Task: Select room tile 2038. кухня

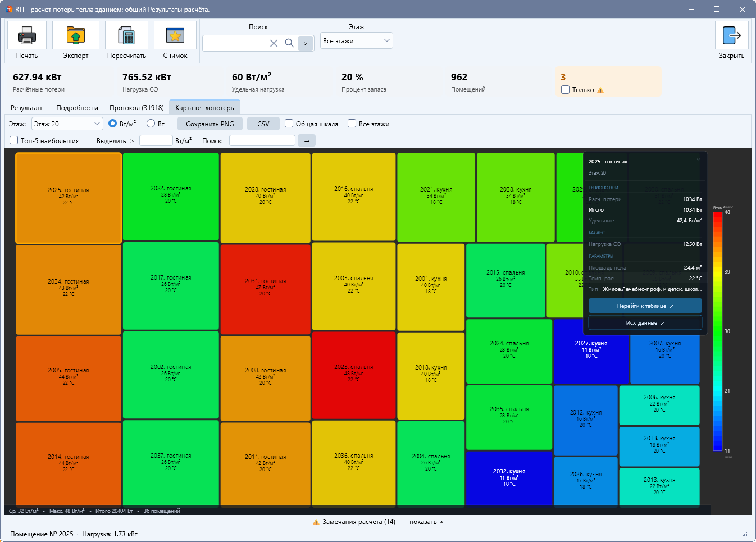Action: pyautogui.click(x=516, y=197)
